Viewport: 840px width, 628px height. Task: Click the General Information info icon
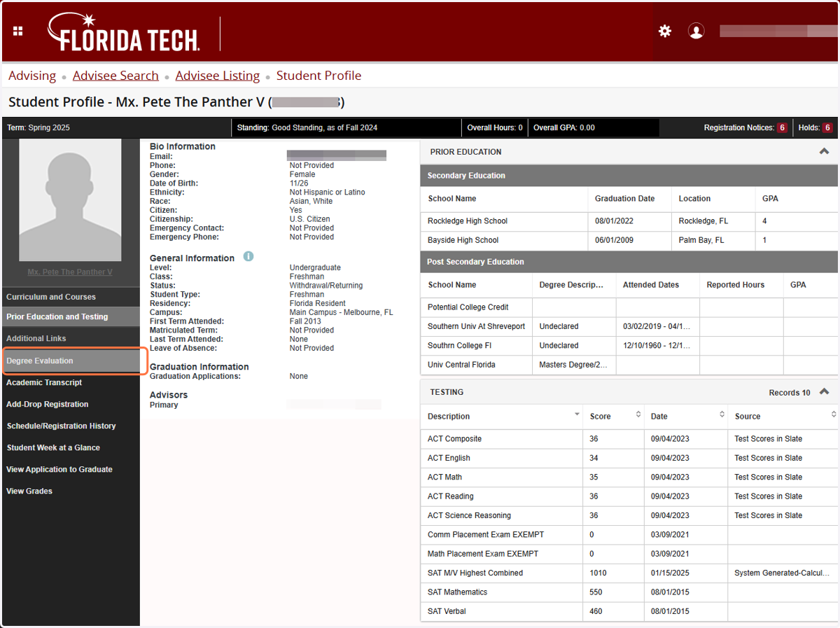(x=248, y=257)
